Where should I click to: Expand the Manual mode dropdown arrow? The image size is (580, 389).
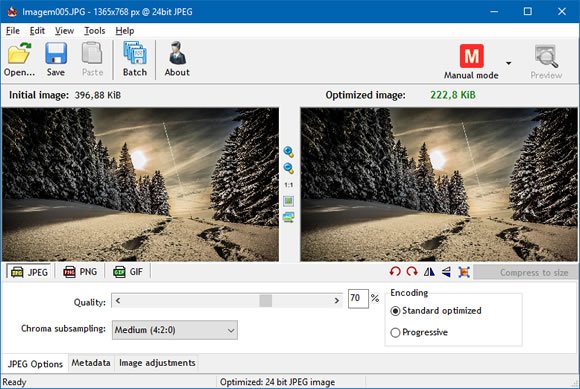(509, 63)
